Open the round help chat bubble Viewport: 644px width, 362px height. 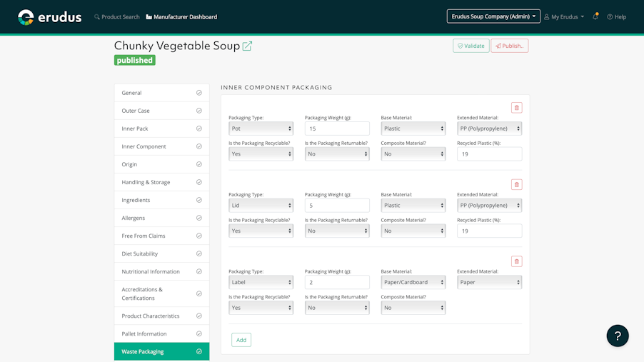point(618,336)
